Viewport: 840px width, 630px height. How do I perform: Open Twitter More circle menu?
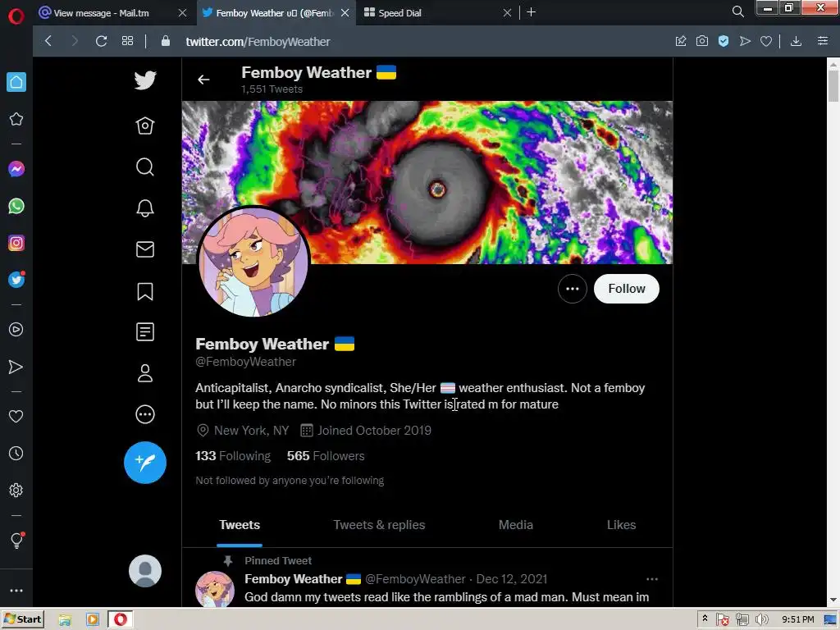tap(145, 414)
